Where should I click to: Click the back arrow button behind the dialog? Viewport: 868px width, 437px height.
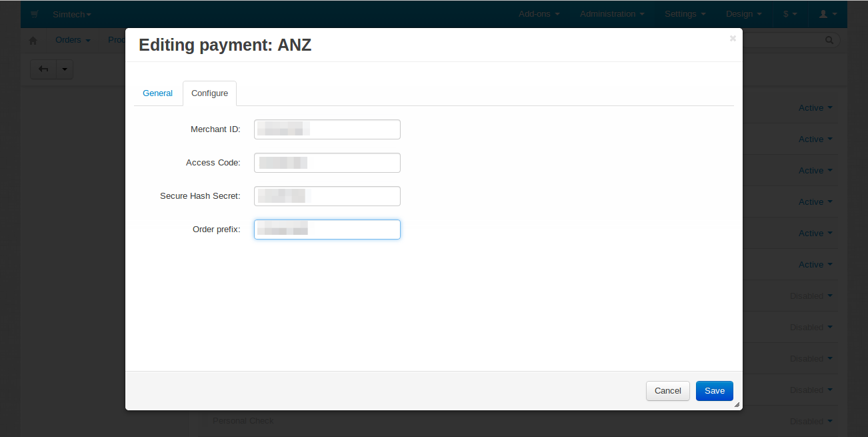[x=43, y=69]
